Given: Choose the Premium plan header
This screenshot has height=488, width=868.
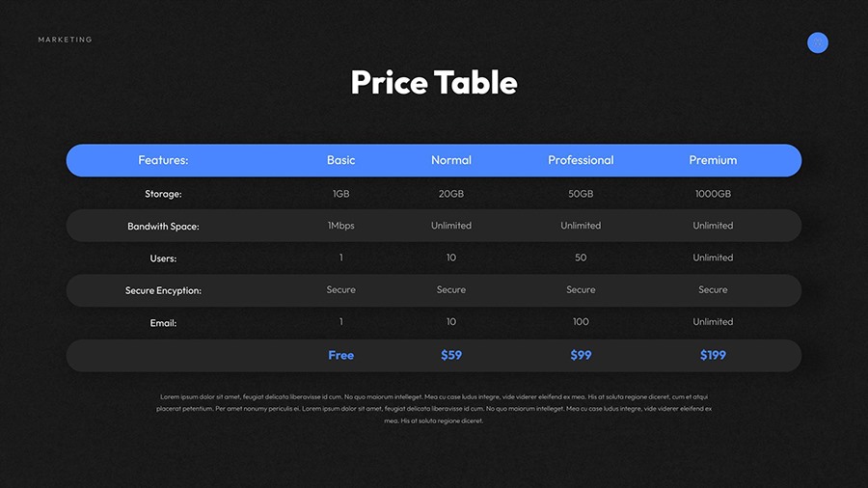Looking at the screenshot, I should click(713, 160).
